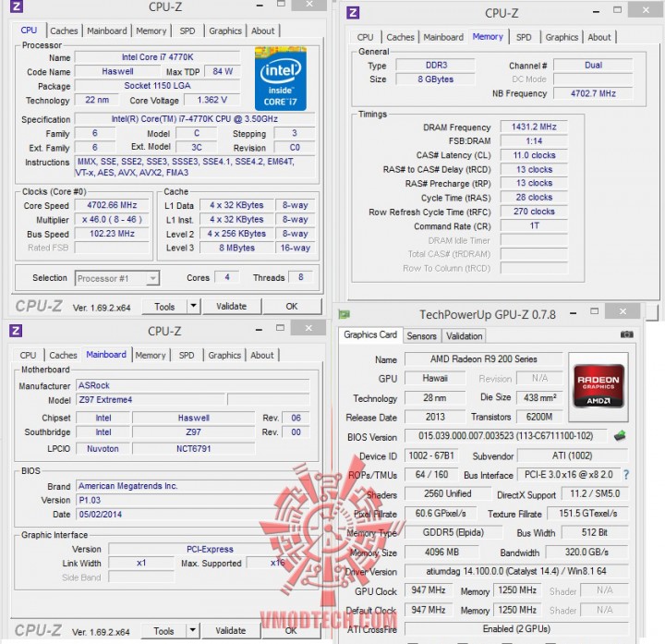Click the Nuvoton LPCIO field
Image resolution: width=665 pixels, height=644 pixels.
click(103, 448)
